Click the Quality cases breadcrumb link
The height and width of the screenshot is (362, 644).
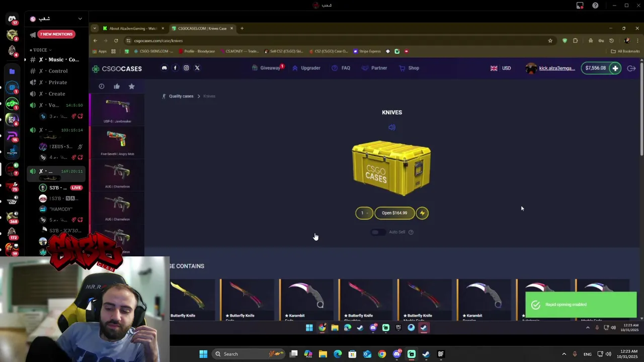[x=181, y=96]
